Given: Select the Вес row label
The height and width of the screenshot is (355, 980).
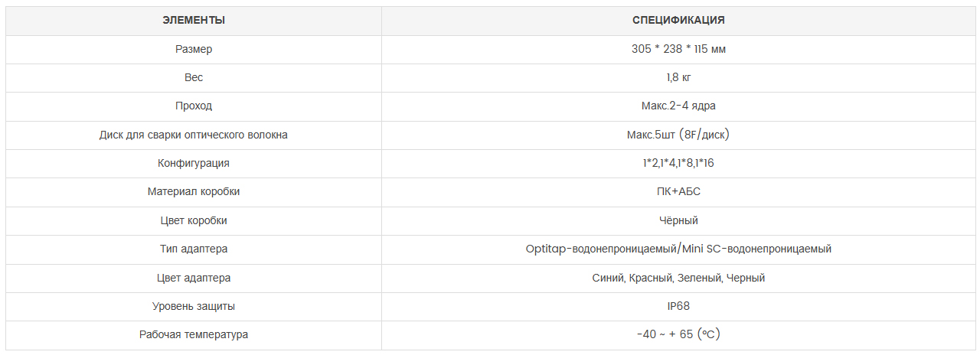Looking at the screenshot, I should [x=194, y=77].
